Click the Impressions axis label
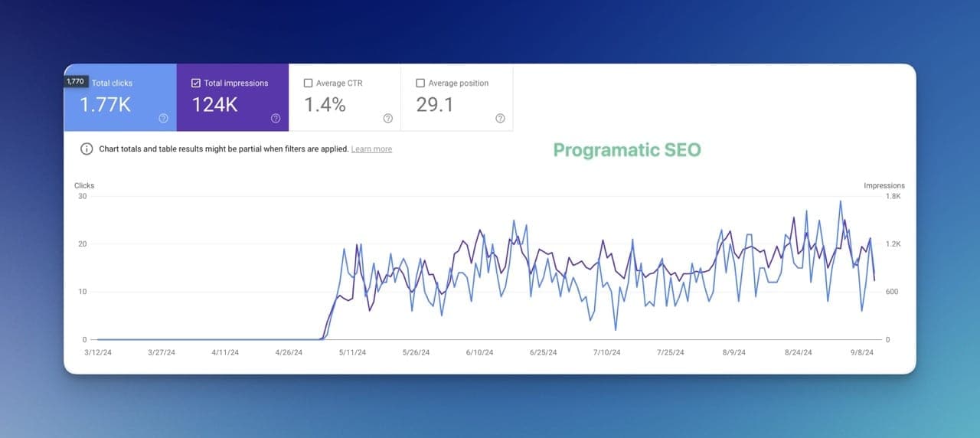 [884, 185]
